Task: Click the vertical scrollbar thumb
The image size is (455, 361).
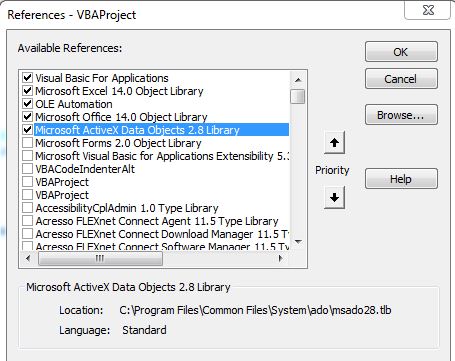Action: pyautogui.click(x=298, y=96)
